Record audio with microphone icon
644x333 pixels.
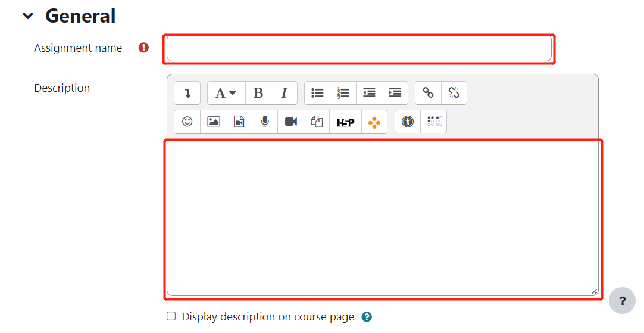265,122
